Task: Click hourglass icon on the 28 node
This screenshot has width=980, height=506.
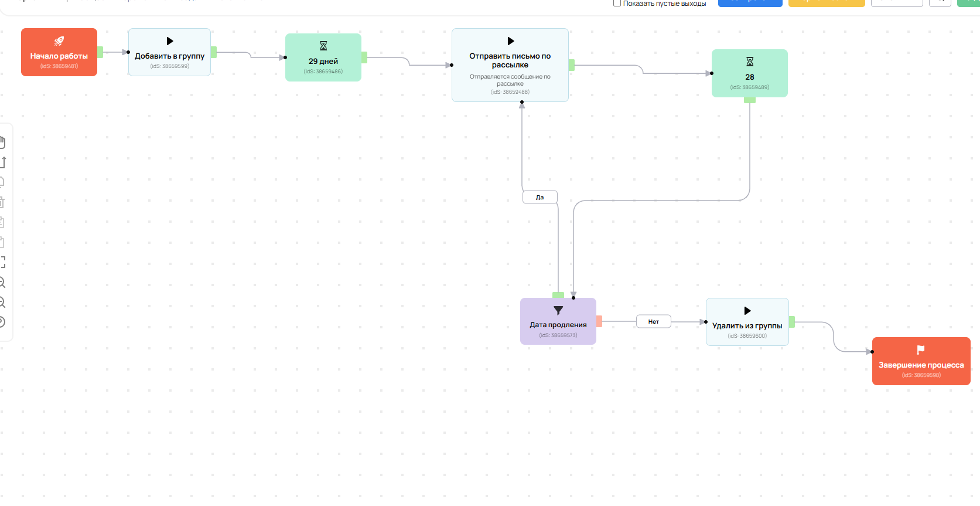Action: (x=750, y=62)
